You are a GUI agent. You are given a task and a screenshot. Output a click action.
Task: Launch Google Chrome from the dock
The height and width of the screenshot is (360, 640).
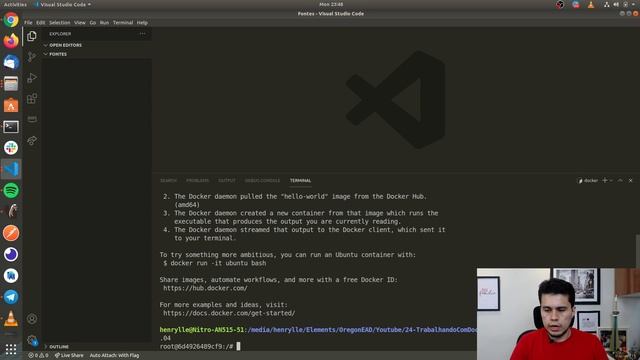click(x=11, y=20)
